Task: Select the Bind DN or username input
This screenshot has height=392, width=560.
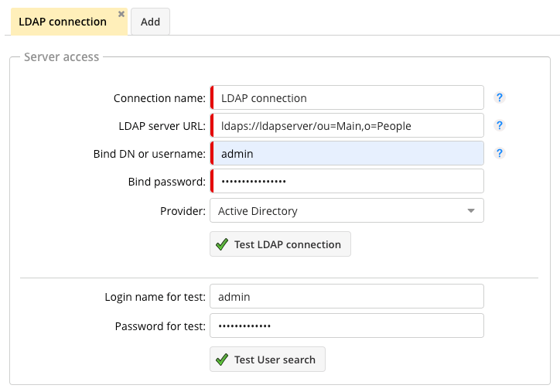Action: [348, 154]
